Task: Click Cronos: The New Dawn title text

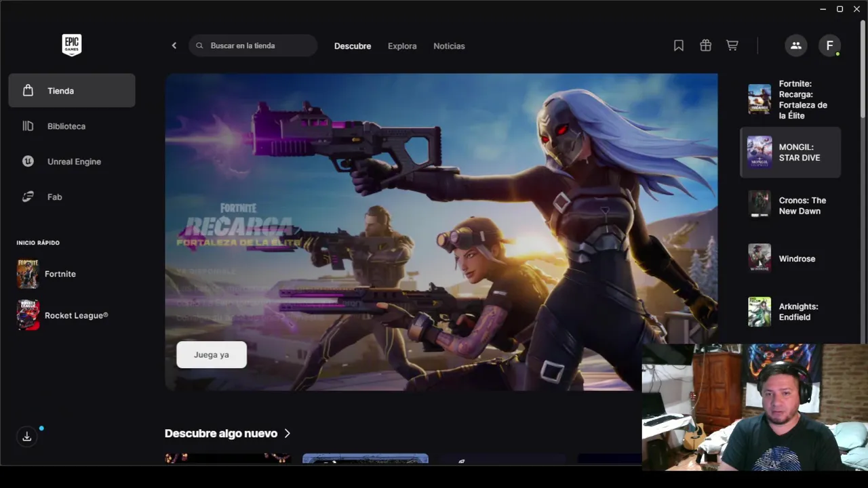Action: [802, 205]
